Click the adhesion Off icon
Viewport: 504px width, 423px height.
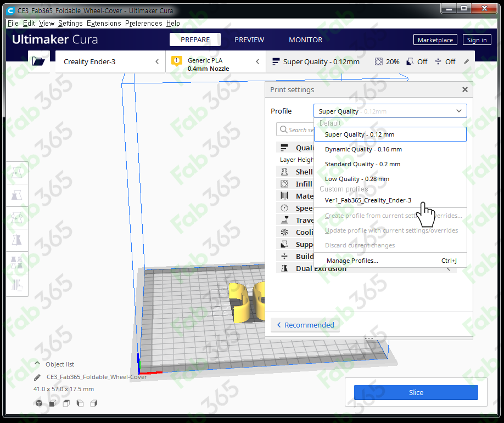[438, 61]
